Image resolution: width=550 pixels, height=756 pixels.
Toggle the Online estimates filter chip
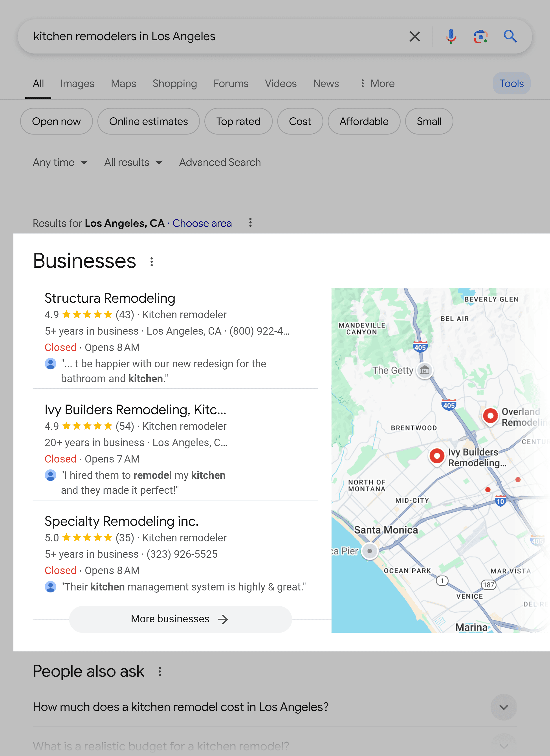click(148, 121)
